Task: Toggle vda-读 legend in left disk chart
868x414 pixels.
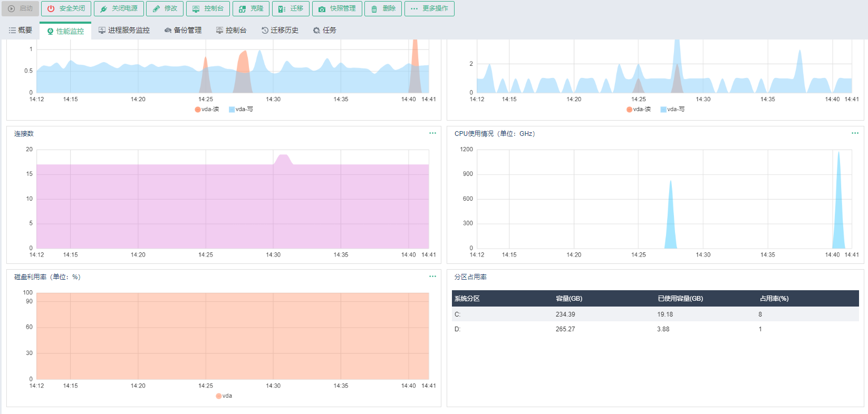Action: tap(207, 110)
